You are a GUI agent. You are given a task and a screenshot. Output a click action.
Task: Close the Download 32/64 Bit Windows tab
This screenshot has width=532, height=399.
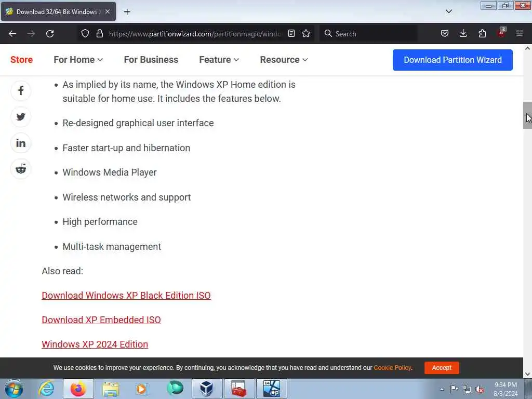108,11
